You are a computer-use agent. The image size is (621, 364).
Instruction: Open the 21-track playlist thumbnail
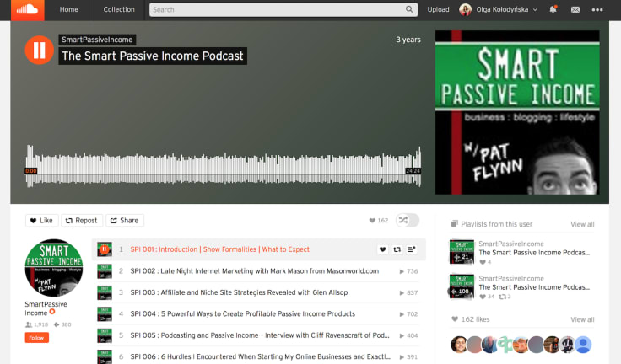[462, 251]
